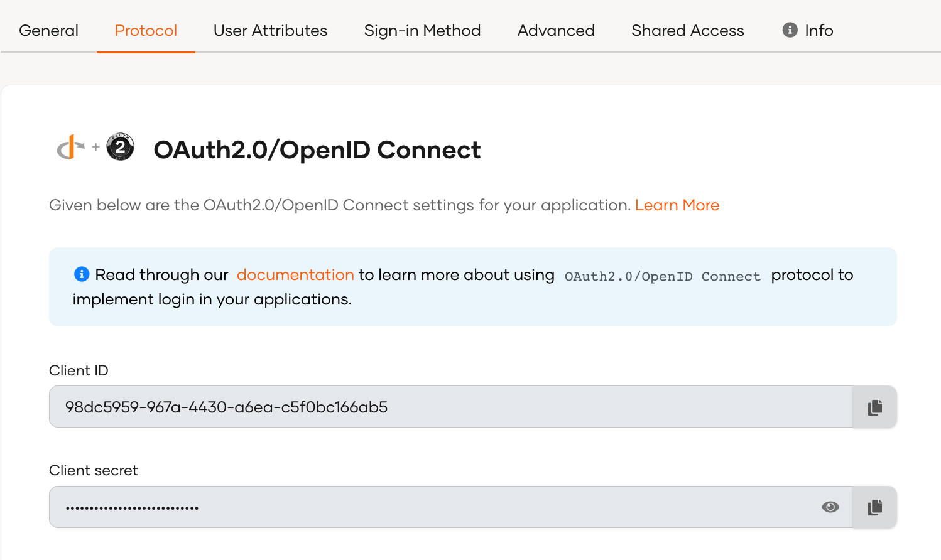Go to the Sign-in Method tab

tap(422, 30)
